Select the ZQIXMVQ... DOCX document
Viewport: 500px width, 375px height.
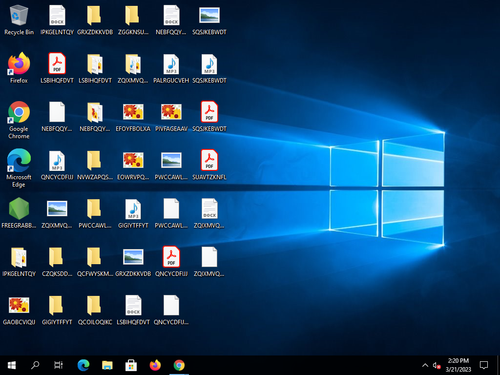pos(209,213)
